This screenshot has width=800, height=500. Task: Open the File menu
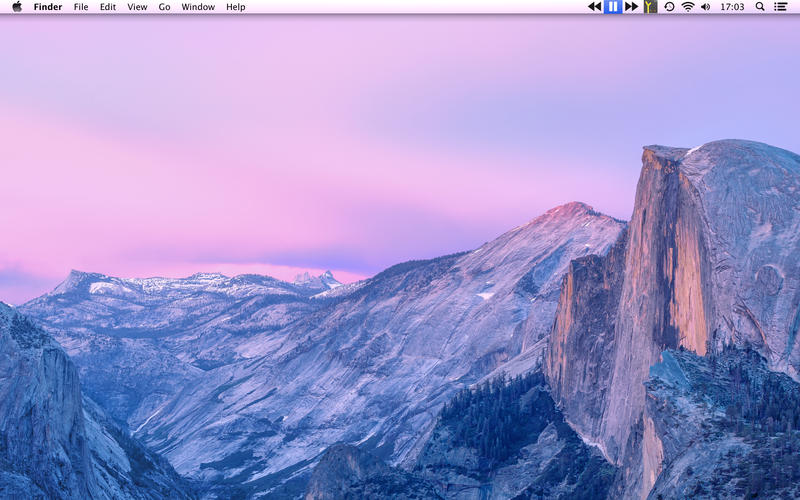(x=81, y=7)
